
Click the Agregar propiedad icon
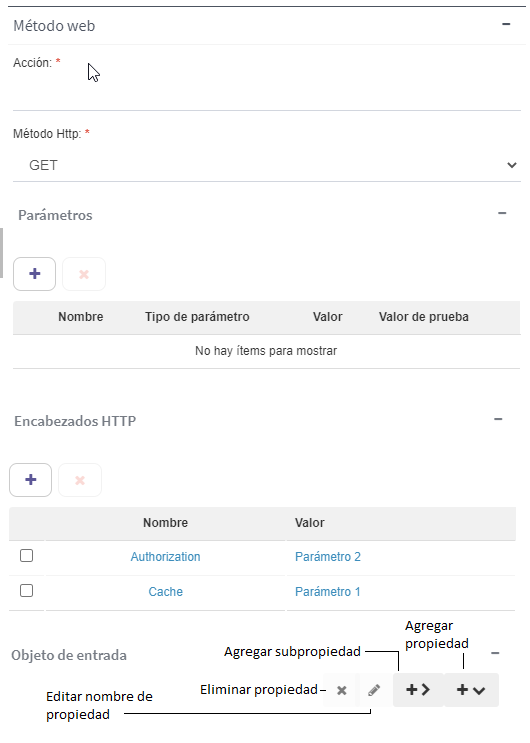click(x=471, y=690)
